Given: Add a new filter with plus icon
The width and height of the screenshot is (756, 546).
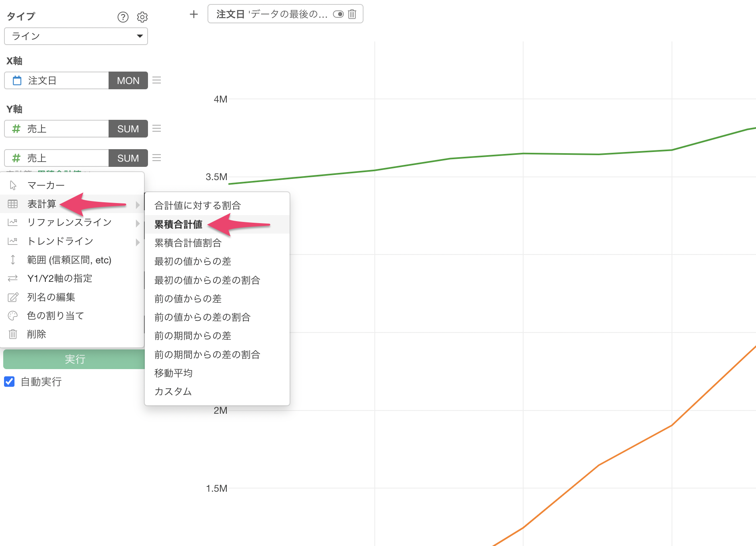Looking at the screenshot, I should tap(194, 14).
